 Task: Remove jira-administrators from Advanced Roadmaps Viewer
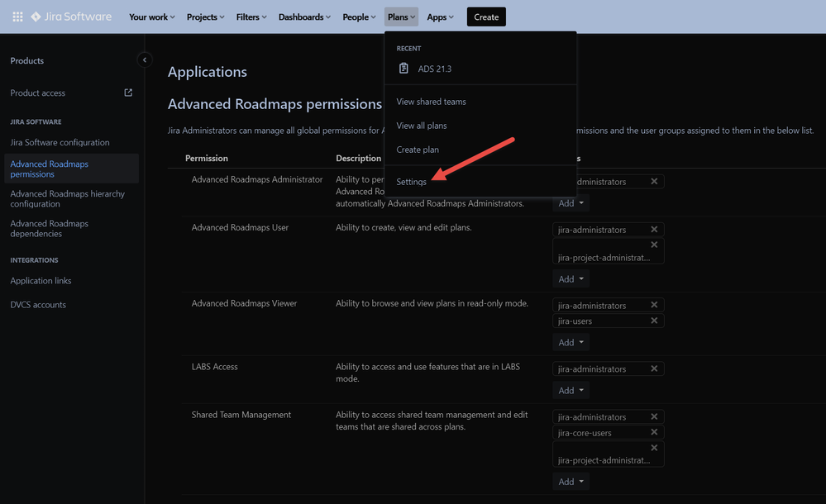click(654, 304)
